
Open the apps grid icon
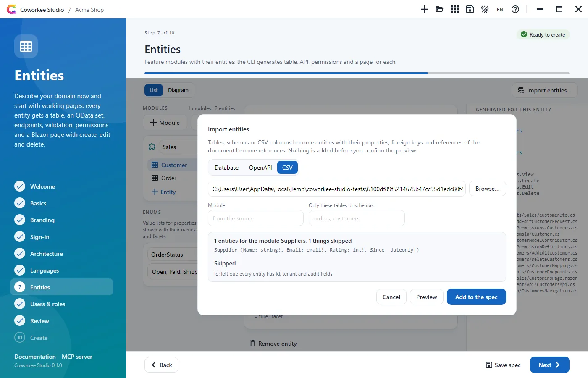coord(455,9)
